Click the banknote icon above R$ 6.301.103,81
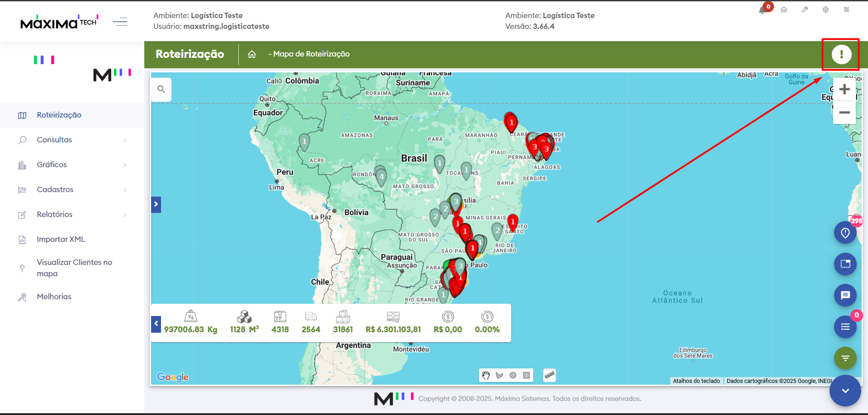The image size is (868, 415). (x=393, y=316)
